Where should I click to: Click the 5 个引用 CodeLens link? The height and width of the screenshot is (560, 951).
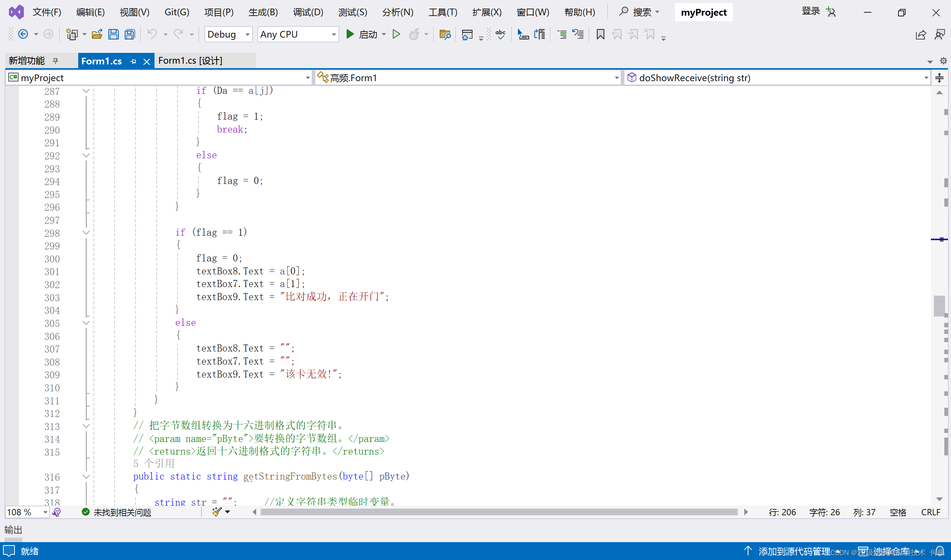coord(153,464)
